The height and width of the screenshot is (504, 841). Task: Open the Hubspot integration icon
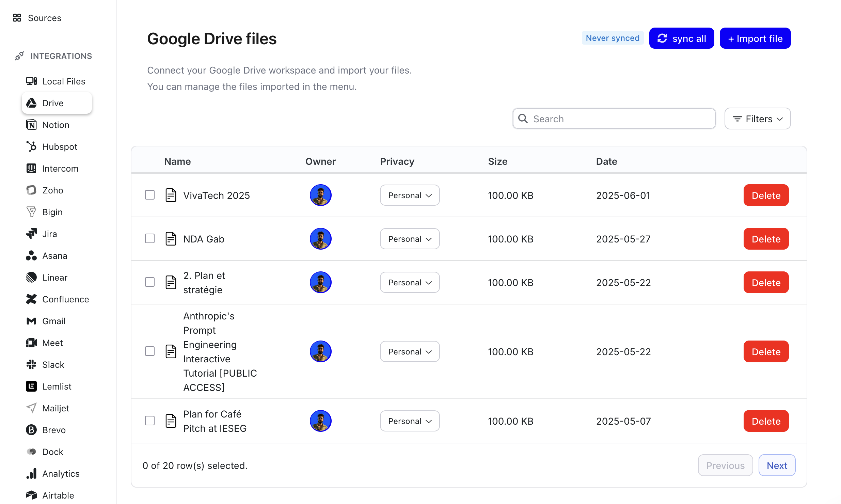click(31, 147)
